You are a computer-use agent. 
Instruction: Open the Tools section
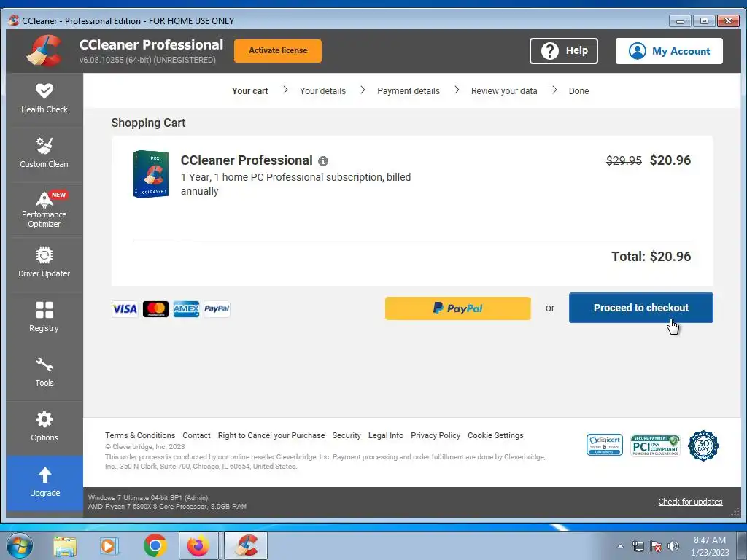[x=44, y=373]
